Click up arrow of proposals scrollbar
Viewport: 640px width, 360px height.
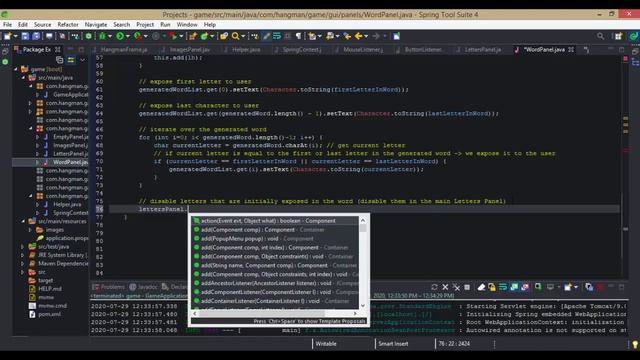pos(362,220)
